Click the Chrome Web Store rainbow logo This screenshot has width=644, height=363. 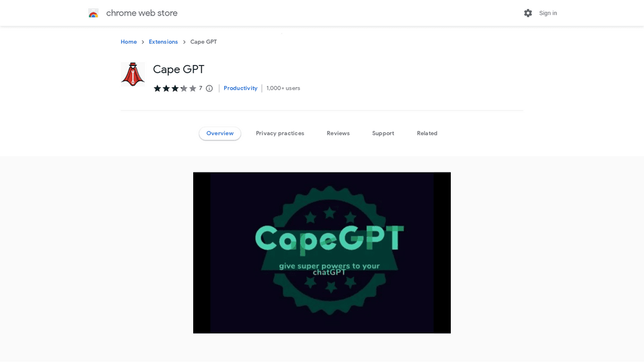click(93, 13)
